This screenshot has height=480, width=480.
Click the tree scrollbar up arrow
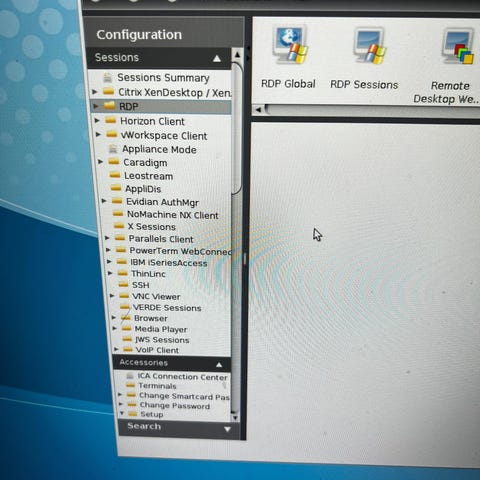click(237, 54)
